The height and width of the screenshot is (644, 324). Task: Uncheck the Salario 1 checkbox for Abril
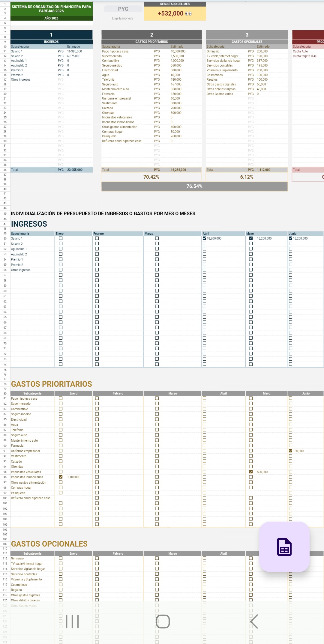(204, 238)
